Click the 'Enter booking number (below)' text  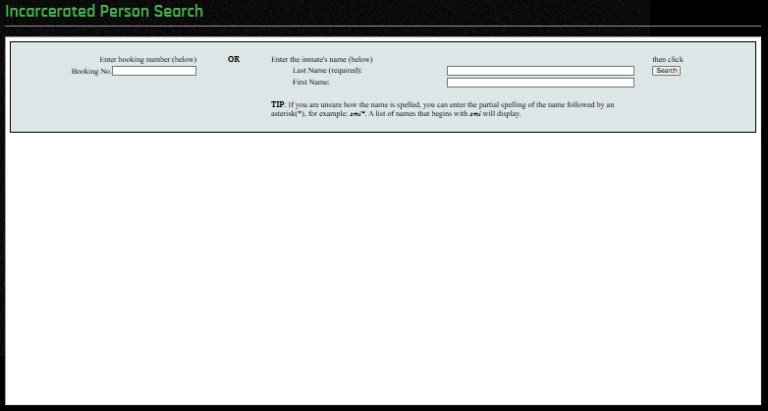(x=148, y=59)
